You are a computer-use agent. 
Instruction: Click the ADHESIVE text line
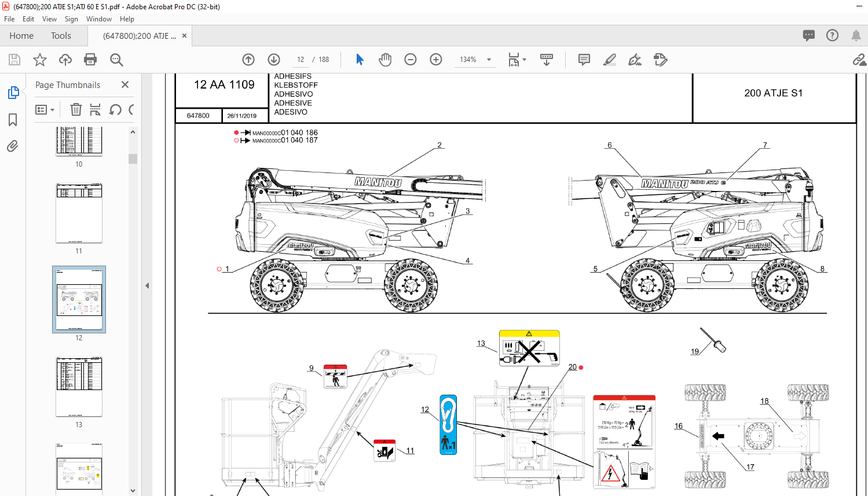pos(293,103)
